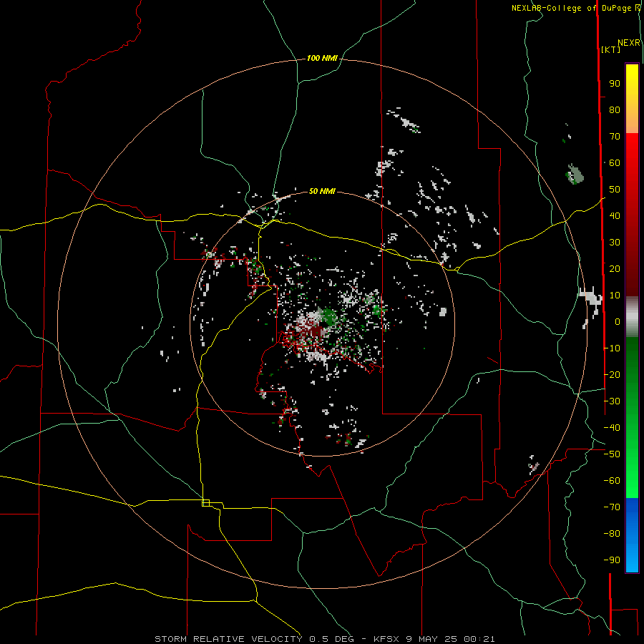Click the Storm Relative Velocity caption at bottom

tap(324, 639)
